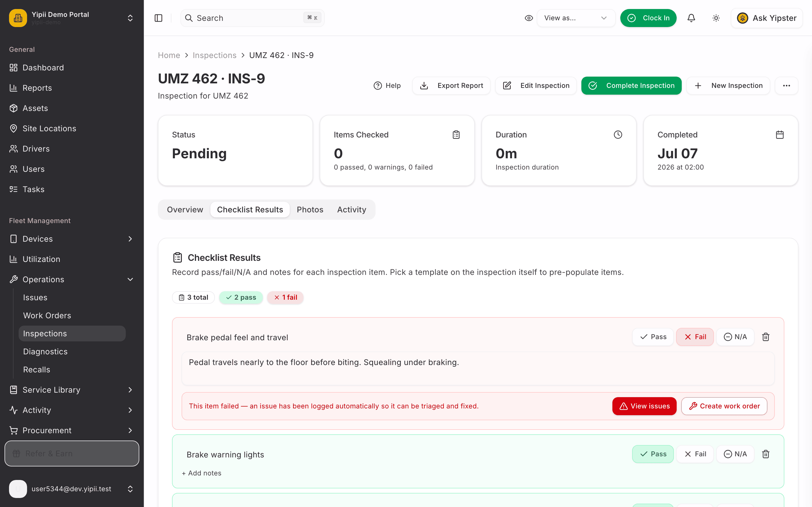Focus the Search input field
812x507 pixels.
252,18
